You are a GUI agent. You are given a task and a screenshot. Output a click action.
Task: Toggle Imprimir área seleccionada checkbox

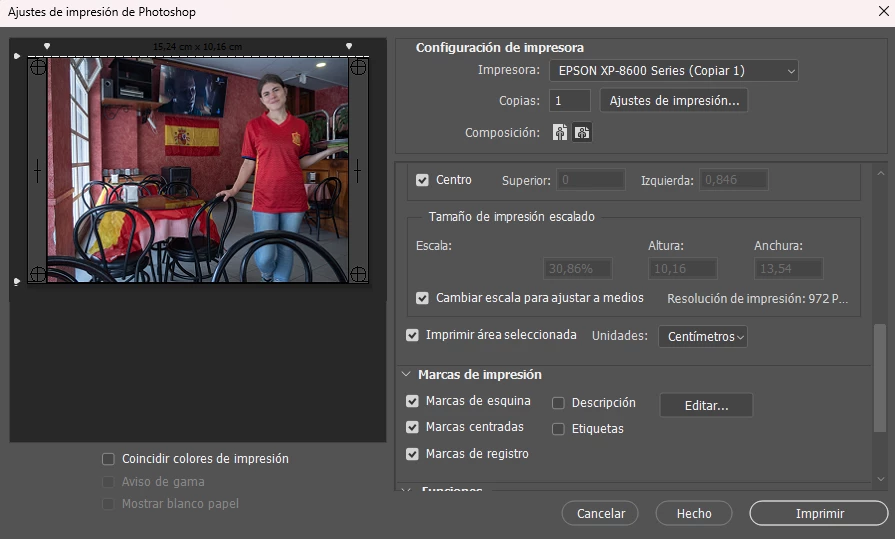[412, 335]
